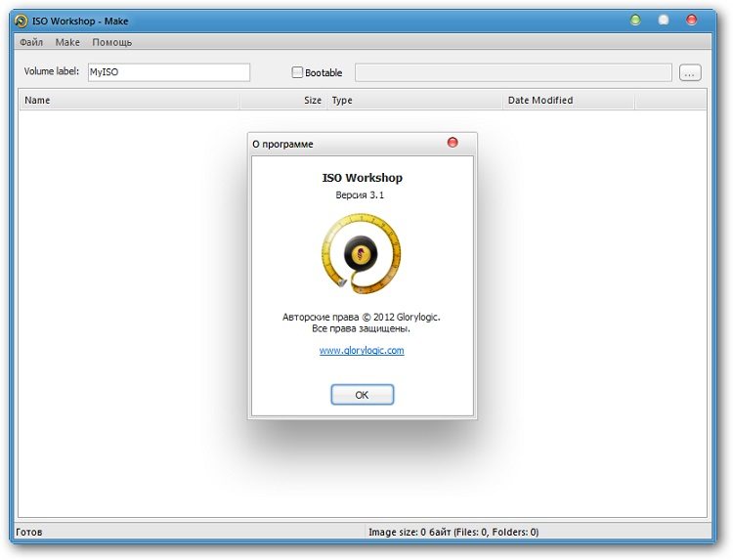
Task: Click the ISO Workshop title bar app icon
Action: coord(22,22)
